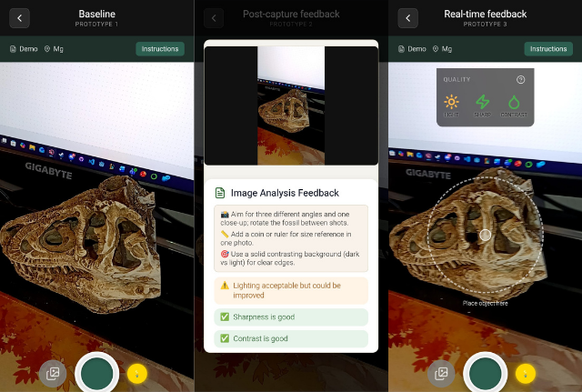Click the Sharpness is good checkmark row

291,317
